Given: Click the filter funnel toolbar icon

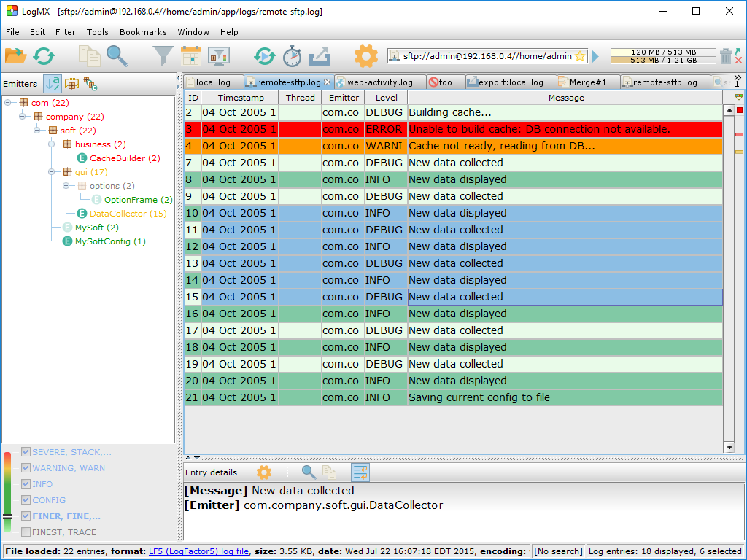Looking at the screenshot, I should 163,55.
